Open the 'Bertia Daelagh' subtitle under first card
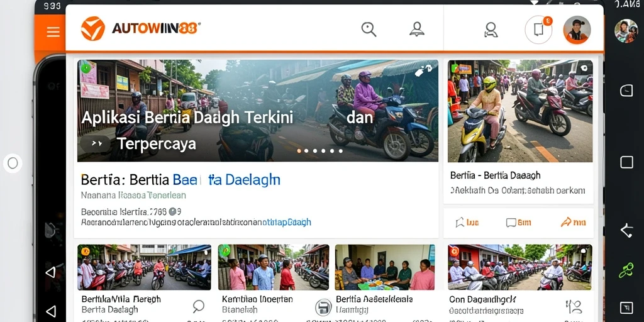Viewport: 644px width, 322px height. pyautogui.click(x=109, y=309)
